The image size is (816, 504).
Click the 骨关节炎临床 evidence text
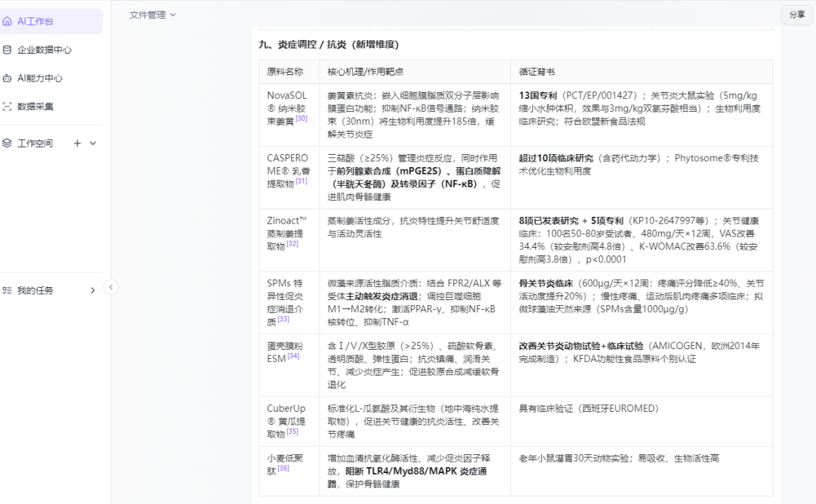click(546, 284)
